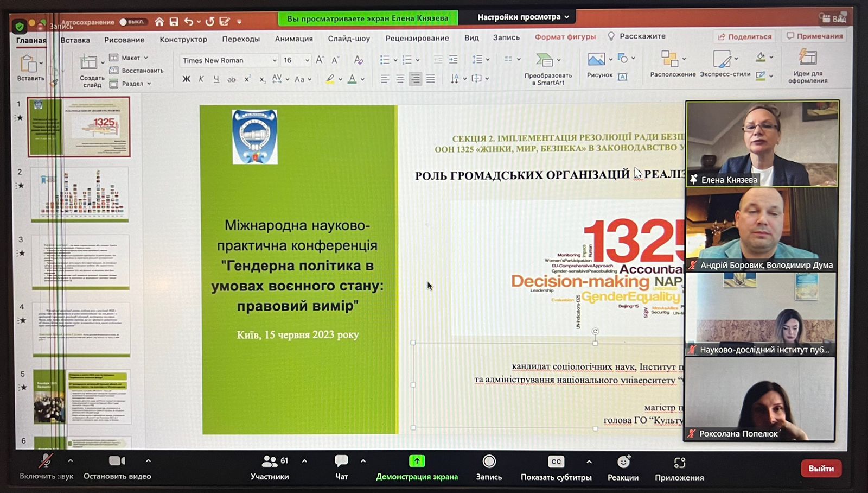
Task: Switch to the Рисование ribbon tab
Action: coord(124,40)
